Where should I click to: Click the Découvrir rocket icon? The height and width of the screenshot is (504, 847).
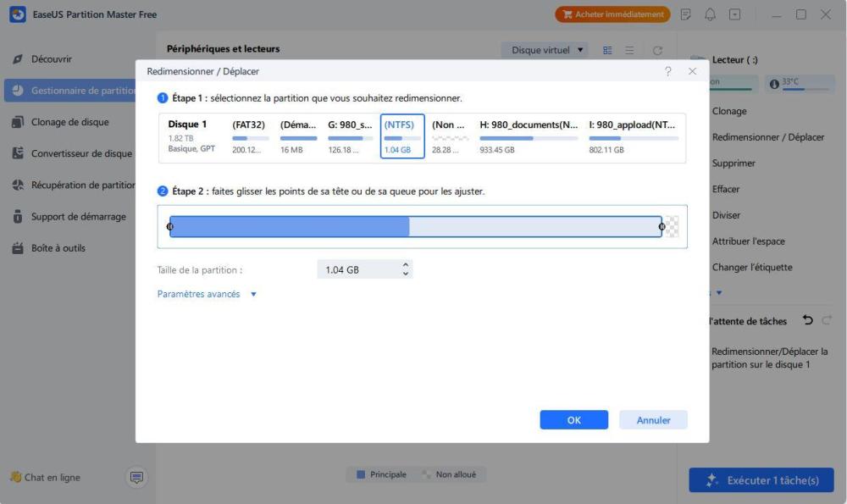click(x=18, y=59)
